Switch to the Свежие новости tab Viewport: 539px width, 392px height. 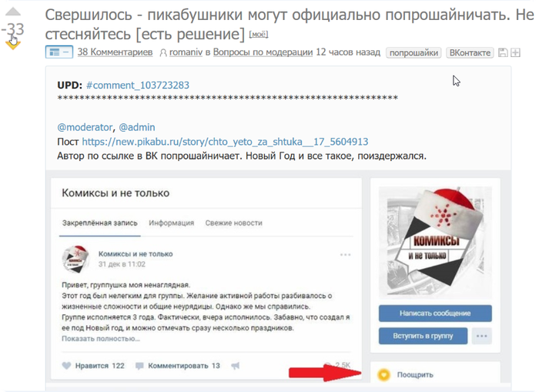click(x=234, y=223)
